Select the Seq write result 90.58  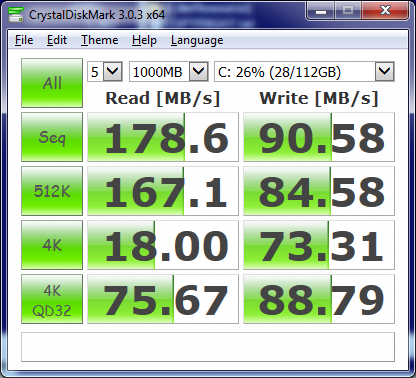click(x=319, y=137)
